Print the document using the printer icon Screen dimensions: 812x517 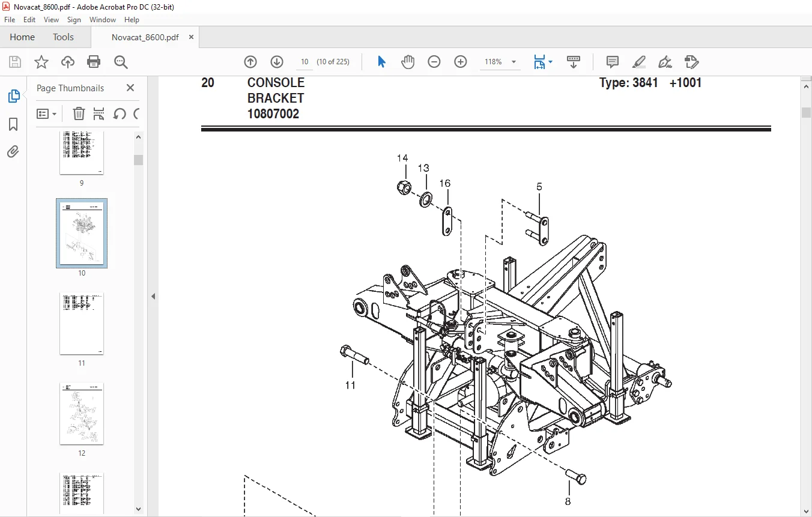click(94, 62)
